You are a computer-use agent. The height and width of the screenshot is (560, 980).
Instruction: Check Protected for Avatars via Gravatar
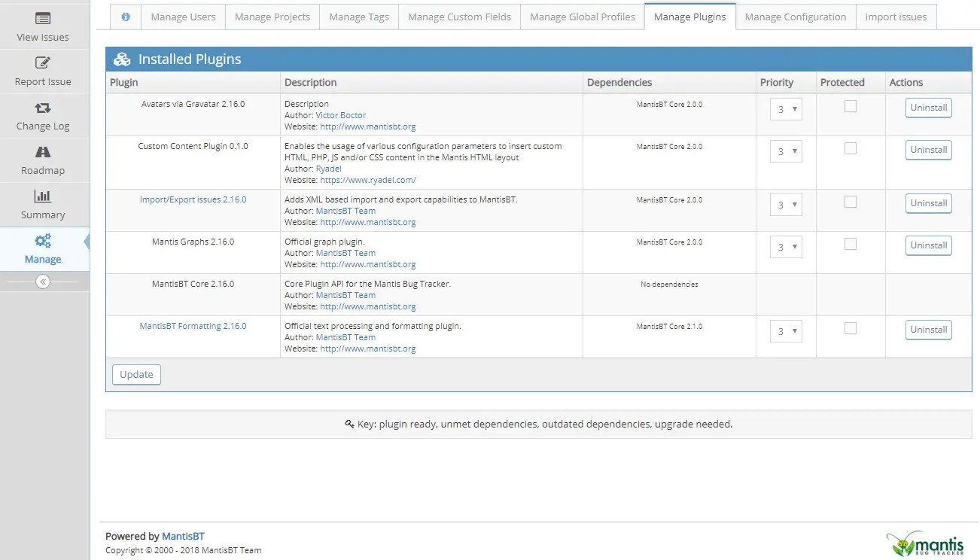850,106
